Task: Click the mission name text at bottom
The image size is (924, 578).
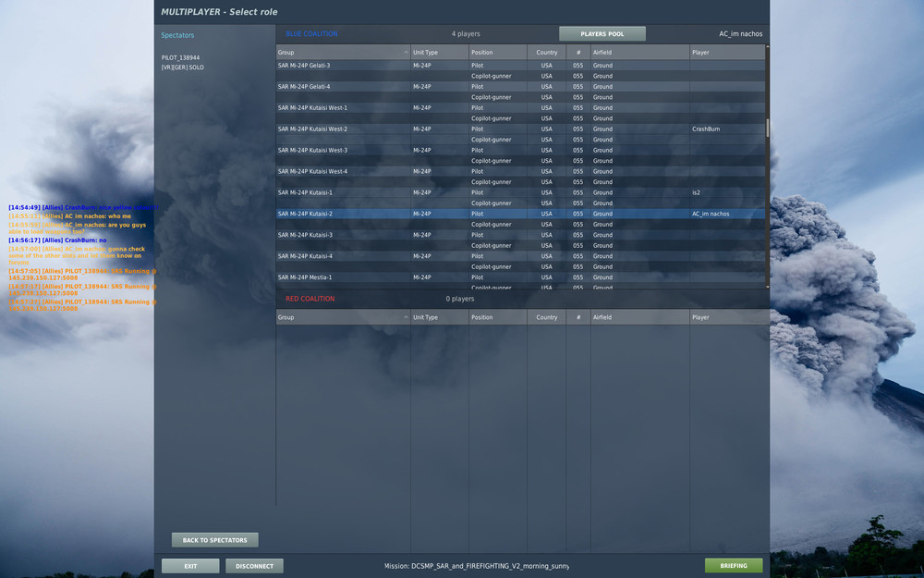Action: click(477, 566)
